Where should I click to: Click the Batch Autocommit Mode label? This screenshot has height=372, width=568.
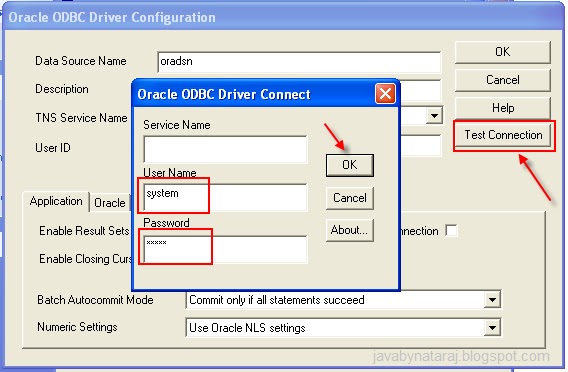[95, 300]
